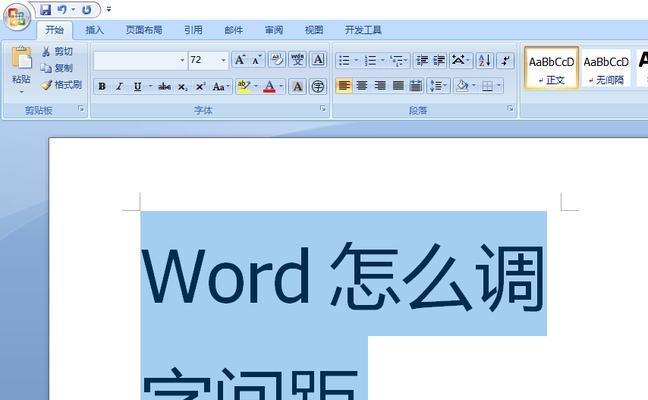Toggle bold formatting
Screen dimensions: 648x400
(x=102, y=86)
